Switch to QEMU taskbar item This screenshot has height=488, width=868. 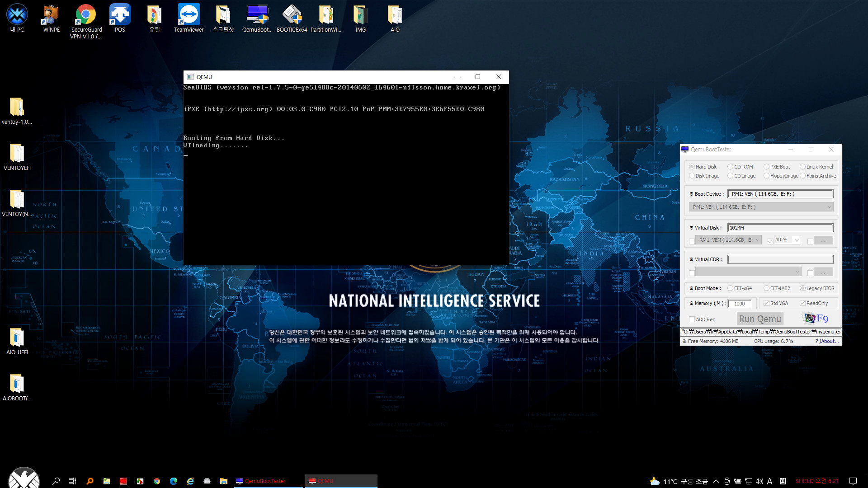click(x=341, y=481)
